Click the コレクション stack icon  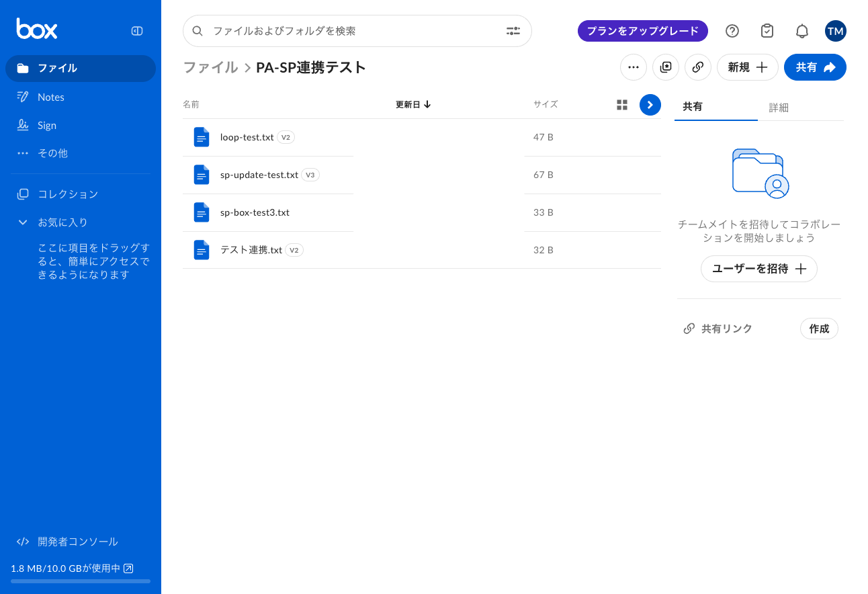pyautogui.click(x=23, y=194)
